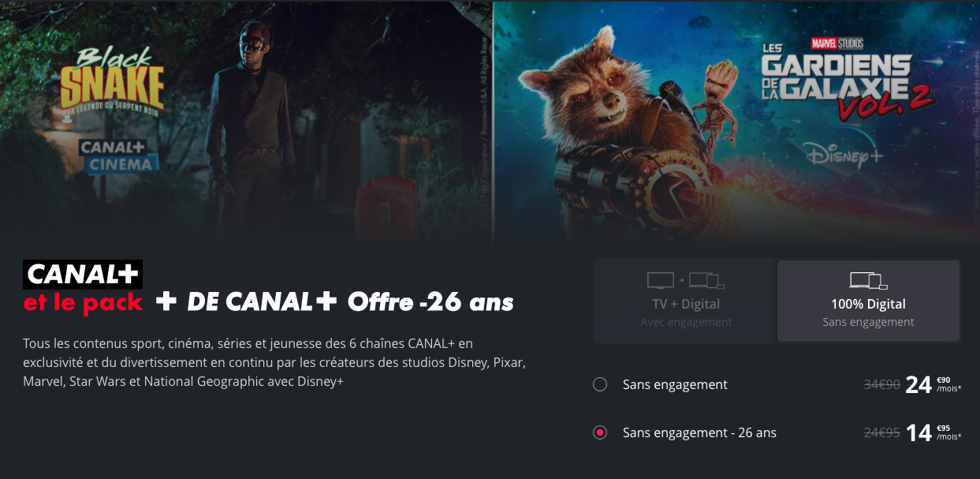Image resolution: width=980 pixels, height=479 pixels.
Task: Click the TV and devices icon
Action: click(685, 280)
